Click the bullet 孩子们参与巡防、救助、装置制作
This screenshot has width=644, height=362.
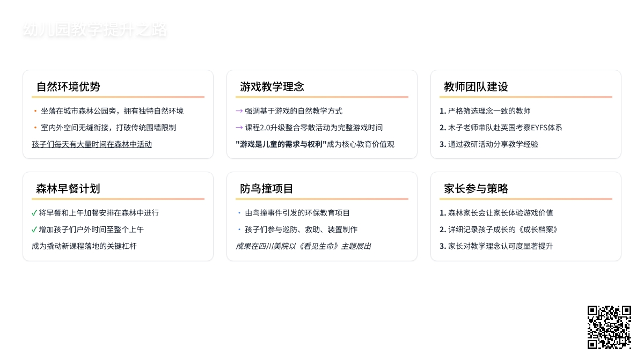301,230
